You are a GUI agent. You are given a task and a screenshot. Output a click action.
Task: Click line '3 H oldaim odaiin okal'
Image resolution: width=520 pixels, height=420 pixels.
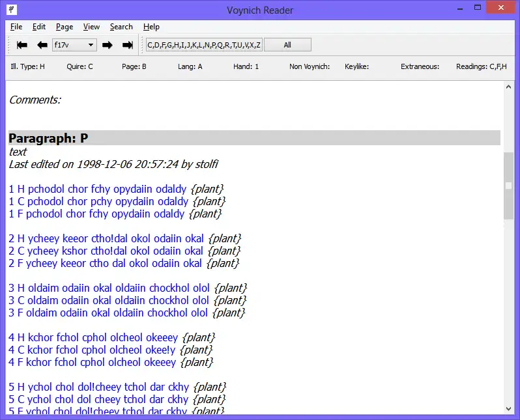point(128,288)
